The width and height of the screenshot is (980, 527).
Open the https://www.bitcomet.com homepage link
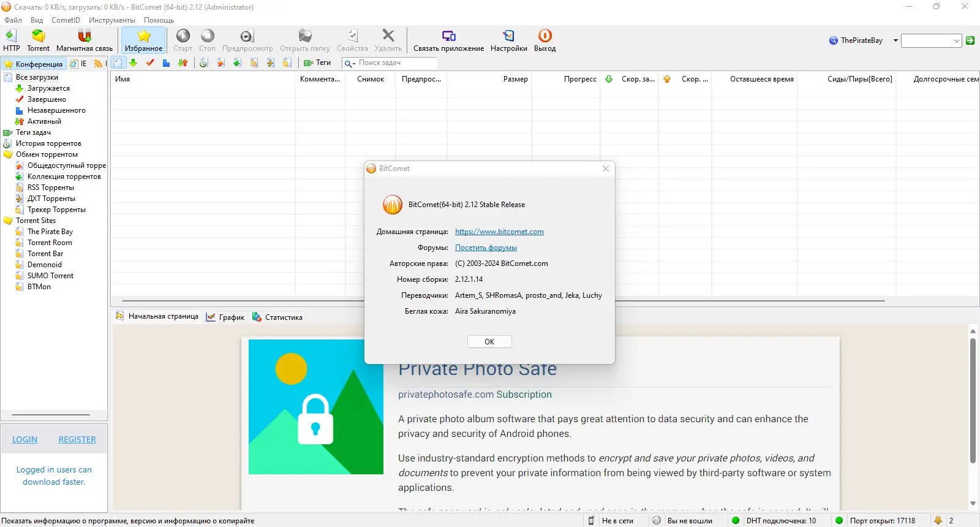click(x=499, y=232)
